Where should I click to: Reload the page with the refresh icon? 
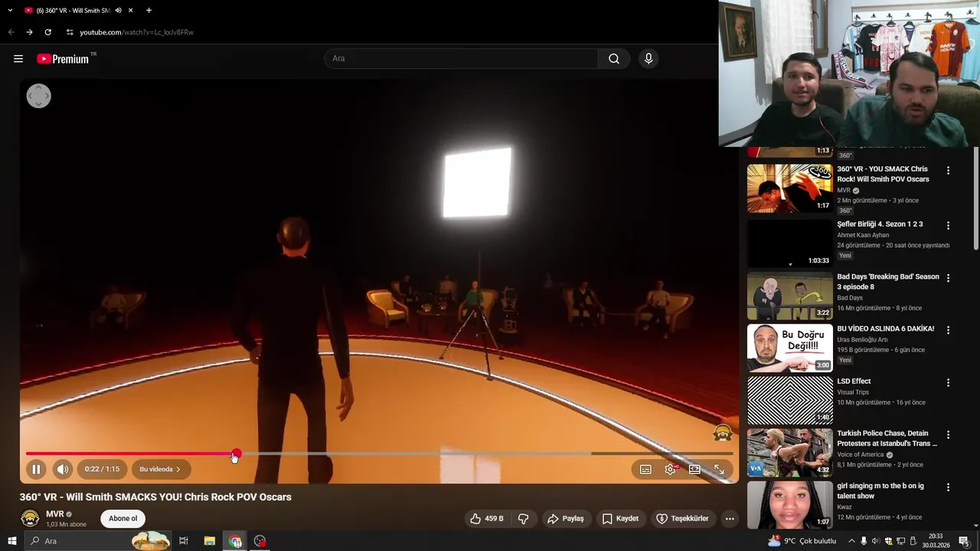tap(47, 32)
